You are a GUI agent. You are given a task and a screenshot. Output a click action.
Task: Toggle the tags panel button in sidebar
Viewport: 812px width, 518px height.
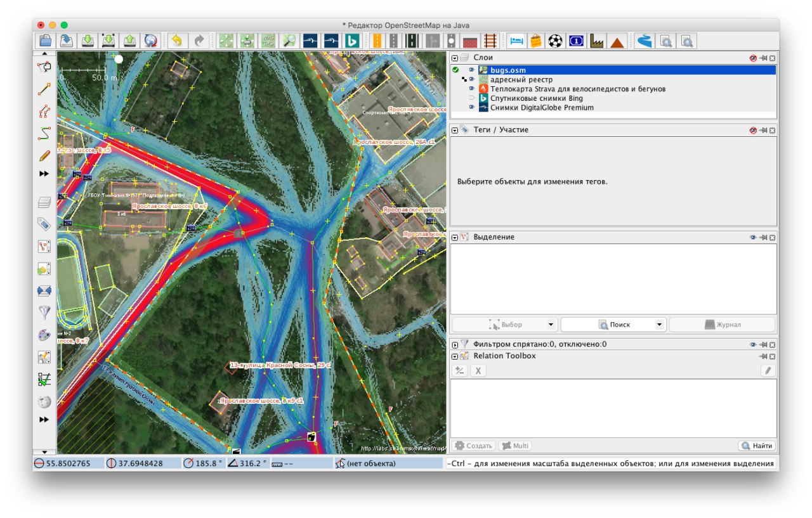[44, 224]
